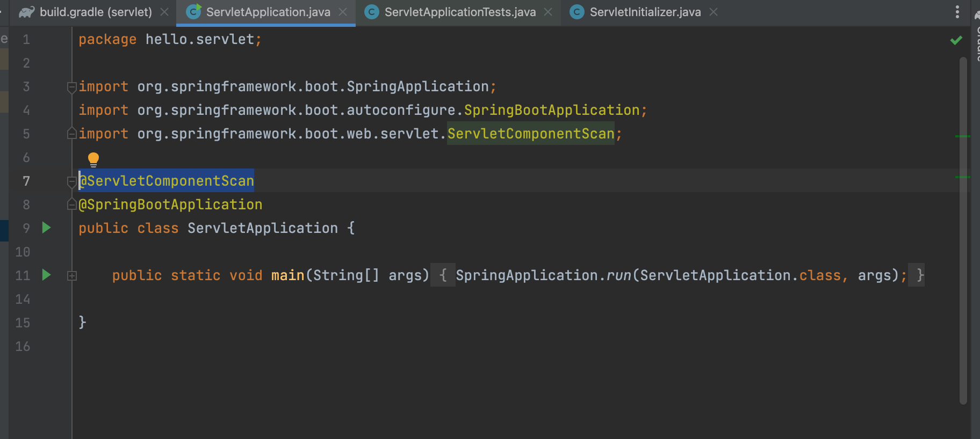980x439 pixels.
Task: Click the lower error stripe mark near line 7
Action: (963, 177)
